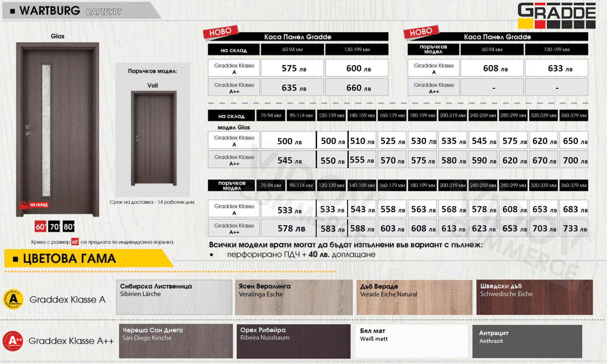Click the 'Крило с размер' note
This screenshot has height=364, width=607.
pyautogui.click(x=103, y=242)
